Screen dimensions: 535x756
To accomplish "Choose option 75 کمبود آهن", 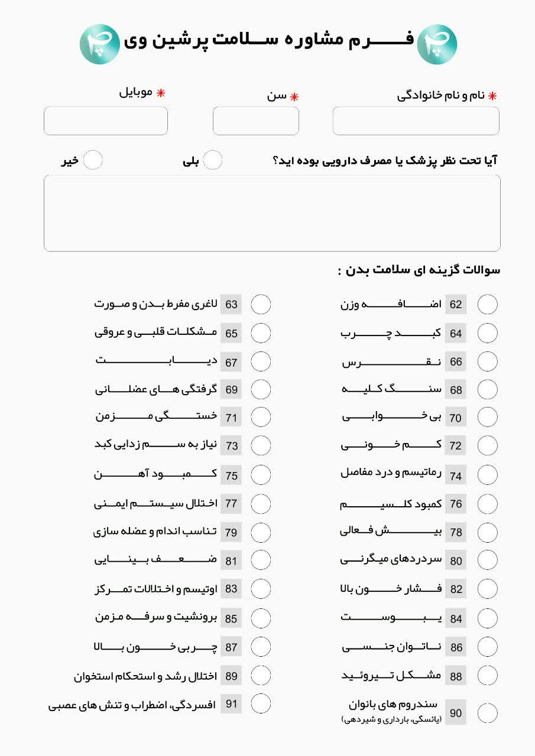I will [x=261, y=475].
